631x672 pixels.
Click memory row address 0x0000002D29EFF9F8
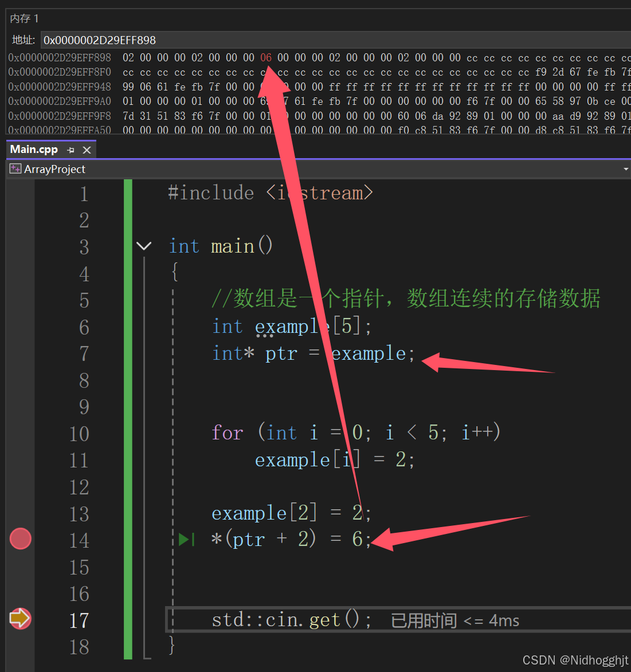[60, 116]
